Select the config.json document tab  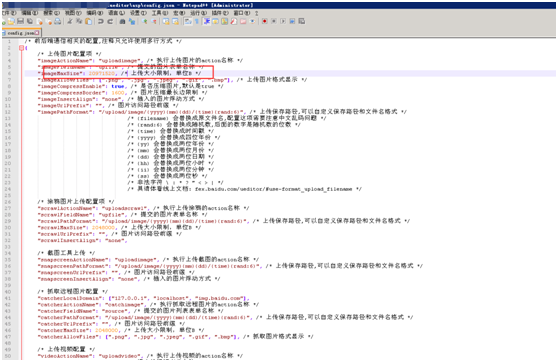pos(21,33)
